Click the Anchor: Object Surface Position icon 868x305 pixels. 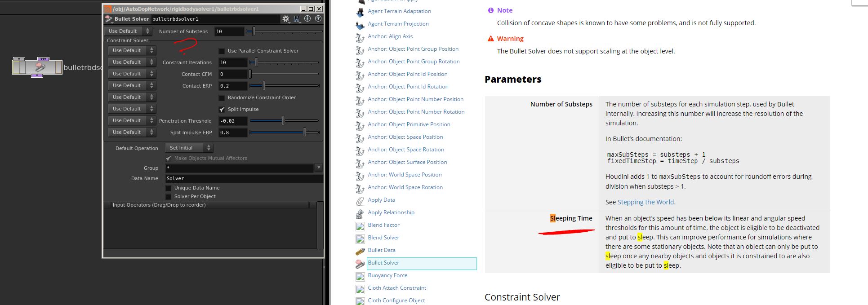(360, 163)
